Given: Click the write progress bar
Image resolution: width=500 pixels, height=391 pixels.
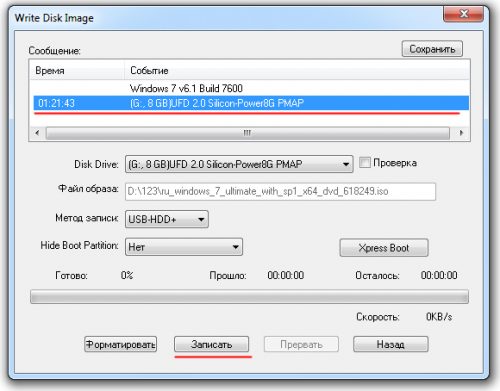Looking at the screenshot, I should (x=249, y=297).
